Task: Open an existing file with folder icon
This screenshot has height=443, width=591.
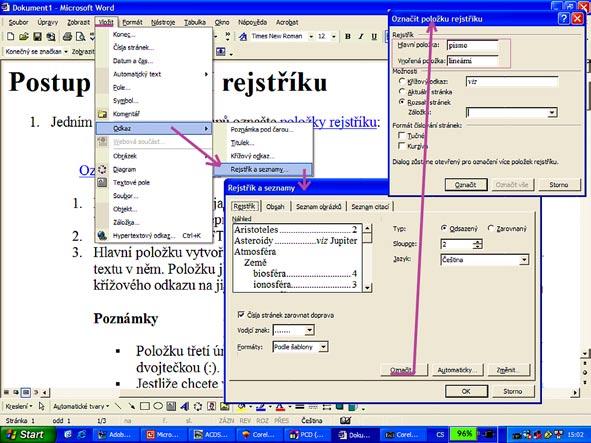Action: (x=24, y=37)
